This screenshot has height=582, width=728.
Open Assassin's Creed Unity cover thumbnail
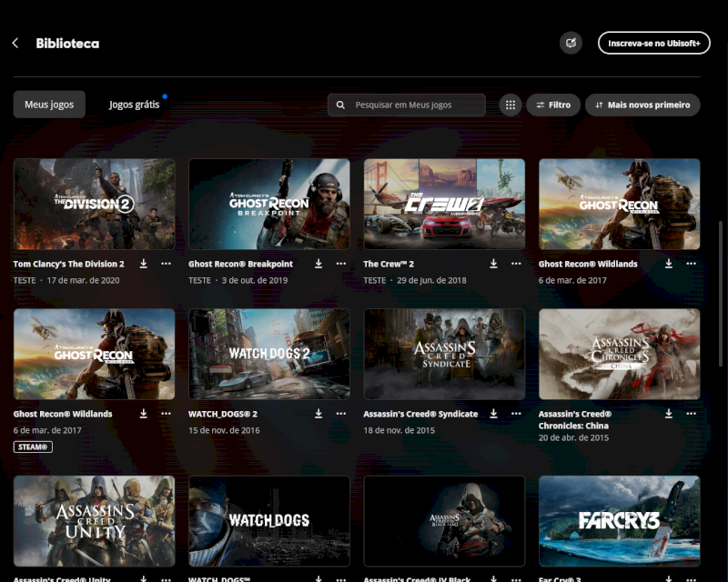[95, 521]
